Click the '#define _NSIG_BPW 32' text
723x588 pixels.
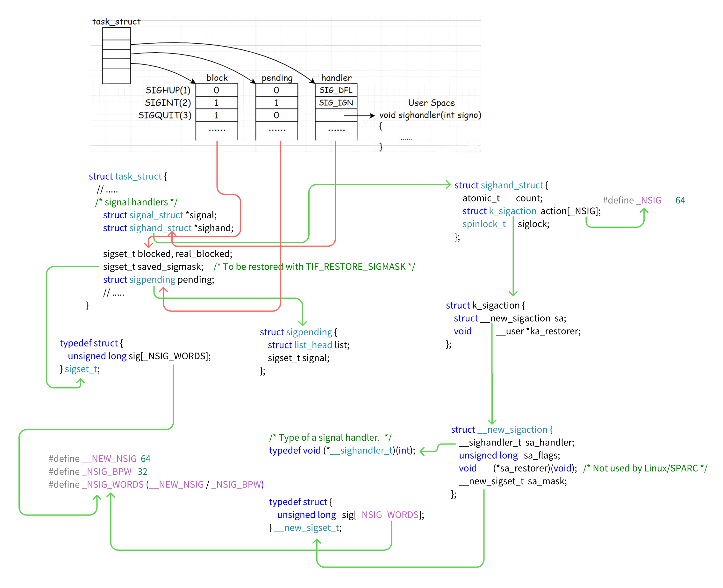[x=97, y=471]
